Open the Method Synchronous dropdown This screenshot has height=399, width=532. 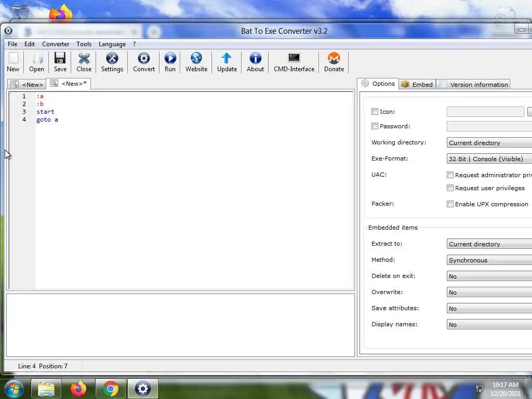click(x=489, y=260)
